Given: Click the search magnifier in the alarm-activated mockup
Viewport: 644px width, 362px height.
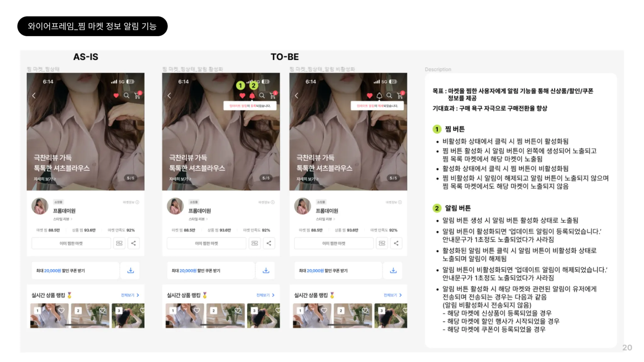Looking at the screenshot, I should click(x=262, y=96).
